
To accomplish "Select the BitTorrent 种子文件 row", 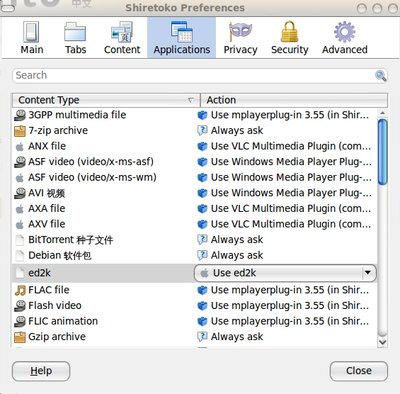I will [x=195, y=240].
